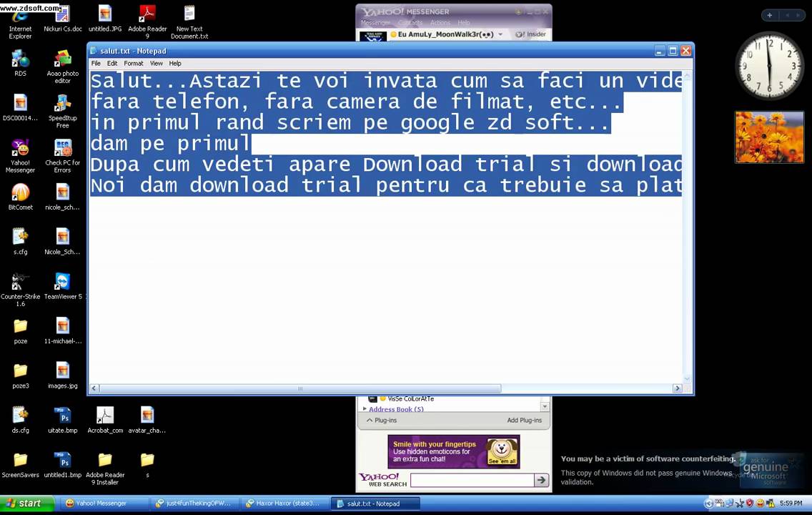Viewport: 812px width, 515px height.
Task: Open the Messenger menu in Yahoo Messenger
Action: point(375,23)
